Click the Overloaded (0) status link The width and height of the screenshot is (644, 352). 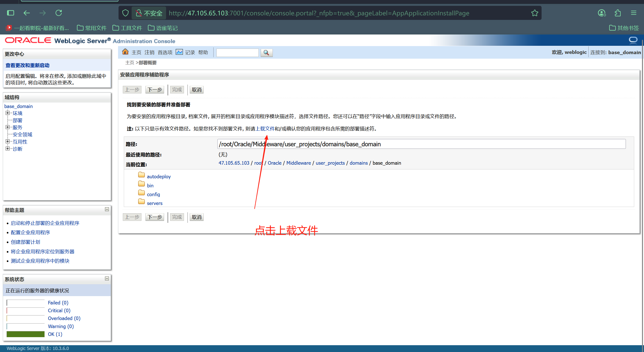[x=64, y=318]
